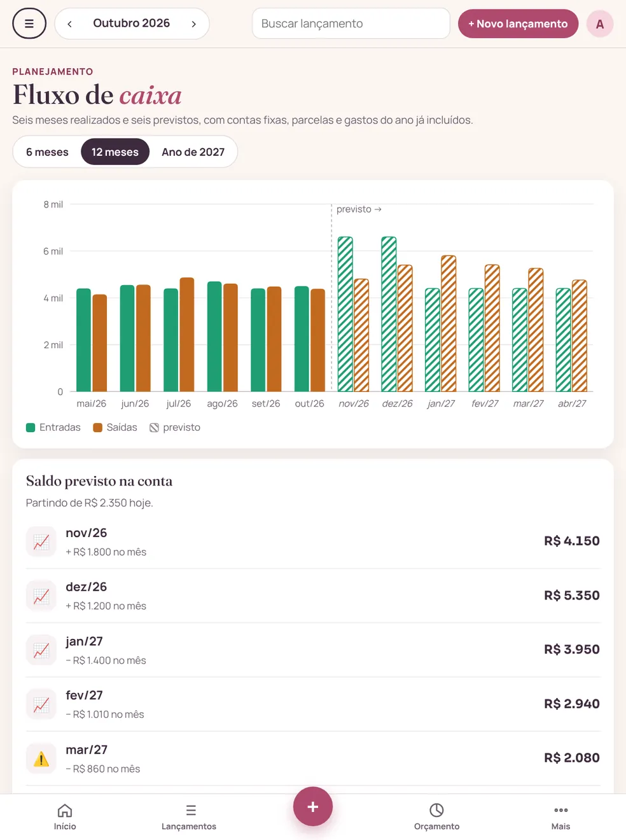Screen dimensions: 626x840
Task: Open Orçamento clock tab
Action: (x=436, y=817)
